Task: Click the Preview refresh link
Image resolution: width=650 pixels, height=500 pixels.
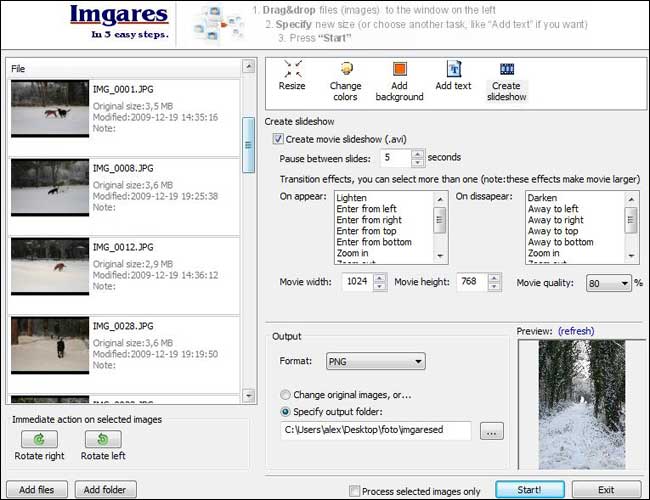Action: (x=576, y=331)
